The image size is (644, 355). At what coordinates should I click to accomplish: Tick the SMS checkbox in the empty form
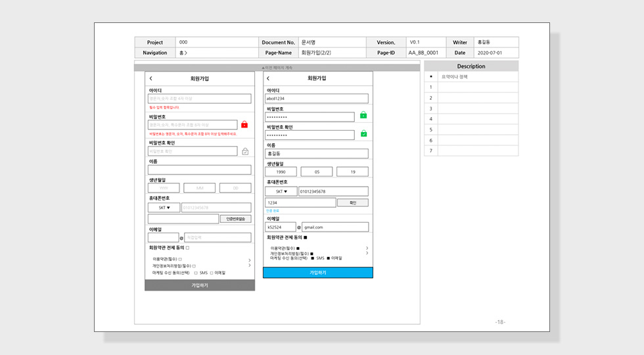click(196, 273)
